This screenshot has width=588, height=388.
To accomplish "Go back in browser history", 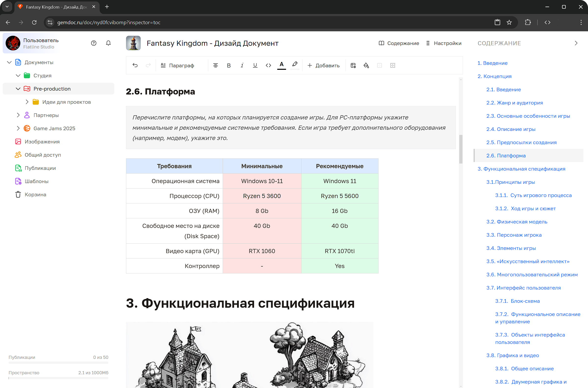I will (x=8, y=22).
